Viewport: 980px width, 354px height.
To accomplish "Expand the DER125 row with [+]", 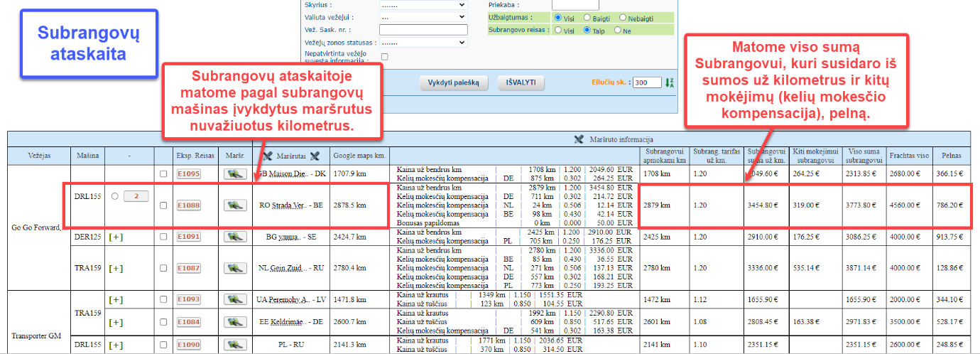I will (116, 237).
